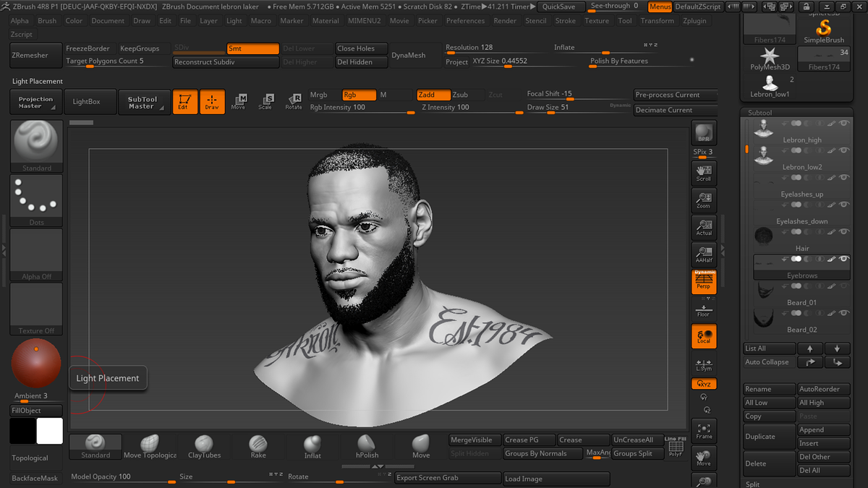Move selected subtool up with arrow
The height and width of the screenshot is (488, 868).
click(810, 348)
